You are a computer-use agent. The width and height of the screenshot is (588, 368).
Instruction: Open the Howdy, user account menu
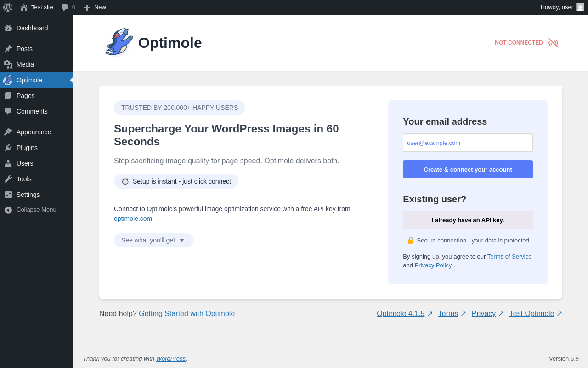[x=556, y=7]
